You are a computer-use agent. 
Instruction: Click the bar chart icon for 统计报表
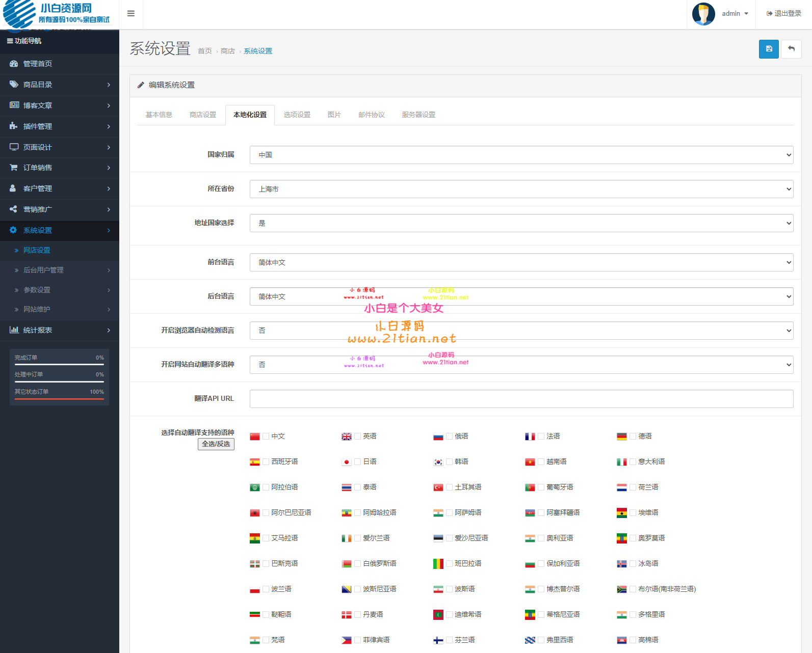[14, 330]
